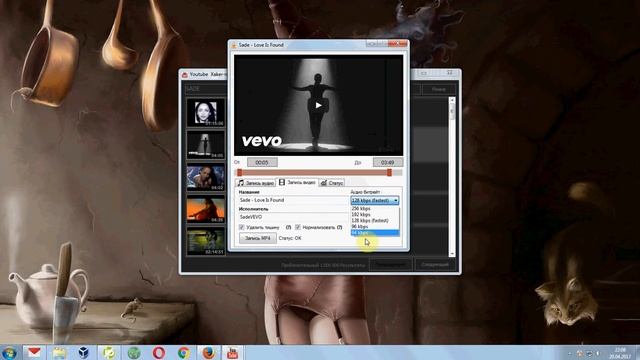The image size is (640, 360).
Task: Open Firefox from the taskbar
Action: (x=209, y=353)
